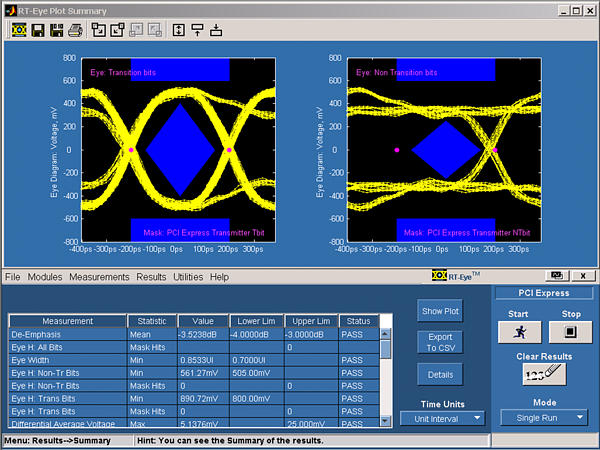The height and width of the screenshot is (450, 600).
Task: Click the Value column header
Action: [x=203, y=321]
